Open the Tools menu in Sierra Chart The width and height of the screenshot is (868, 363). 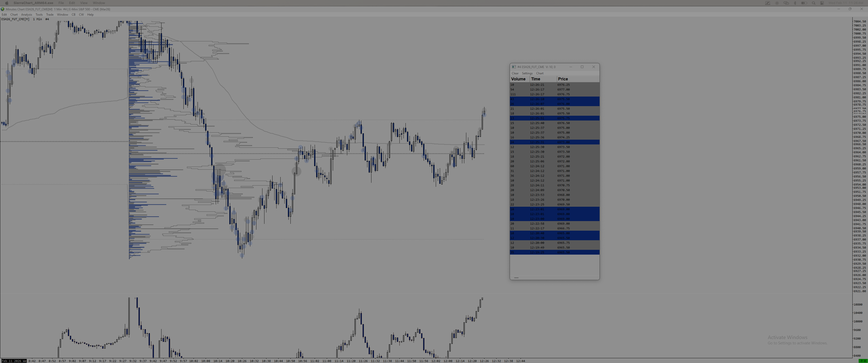39,14
